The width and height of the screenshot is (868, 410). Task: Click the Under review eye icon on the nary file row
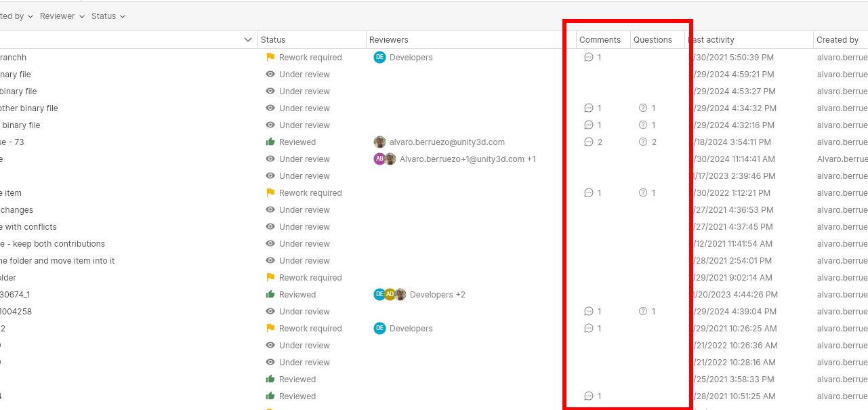click(x=270, y=74)
